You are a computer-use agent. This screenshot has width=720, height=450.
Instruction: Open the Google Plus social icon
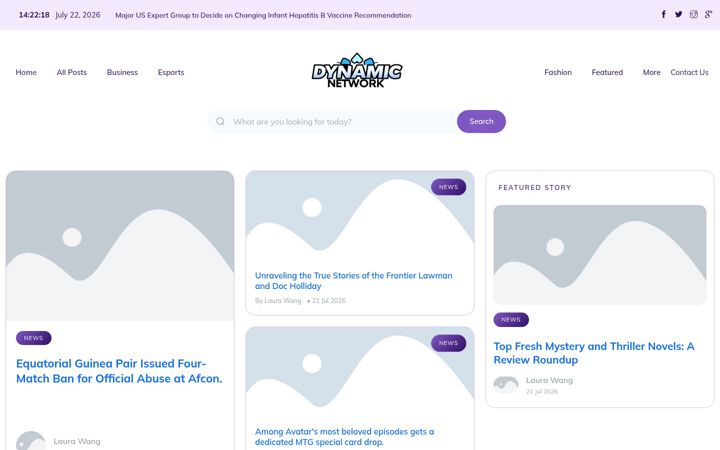point(709,14)
